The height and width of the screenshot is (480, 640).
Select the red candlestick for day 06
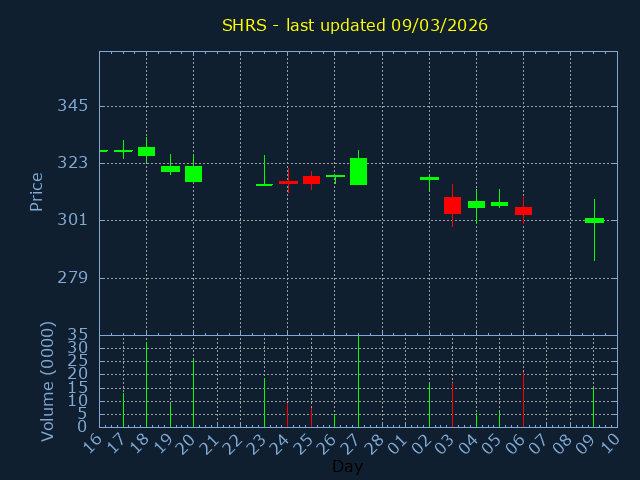tap(523, 211)
